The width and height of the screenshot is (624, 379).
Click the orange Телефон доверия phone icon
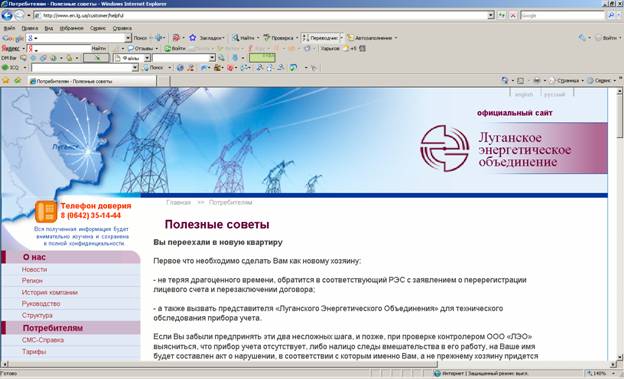pos(46,211)
